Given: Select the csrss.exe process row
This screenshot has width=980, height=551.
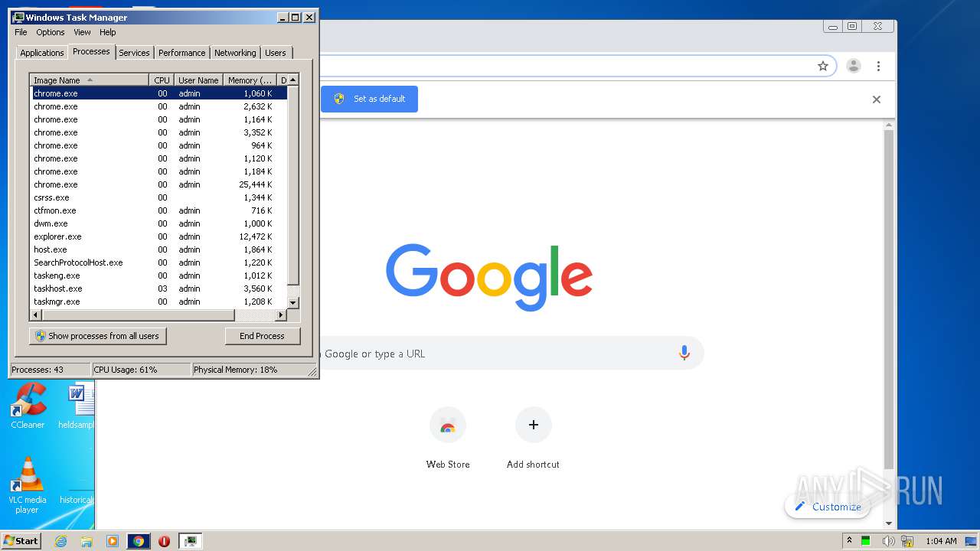Looking at the screenshot, I should click(158, 197).
